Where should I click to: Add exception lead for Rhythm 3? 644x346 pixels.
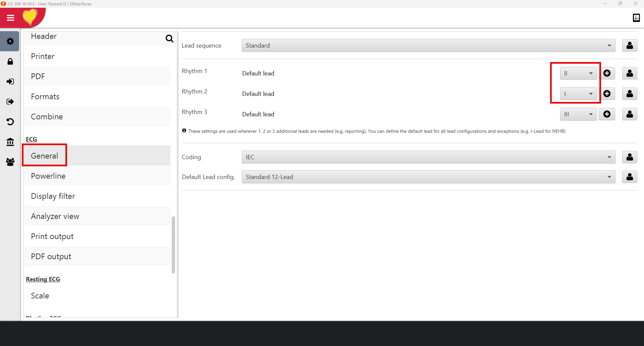[x=607, y=114]
